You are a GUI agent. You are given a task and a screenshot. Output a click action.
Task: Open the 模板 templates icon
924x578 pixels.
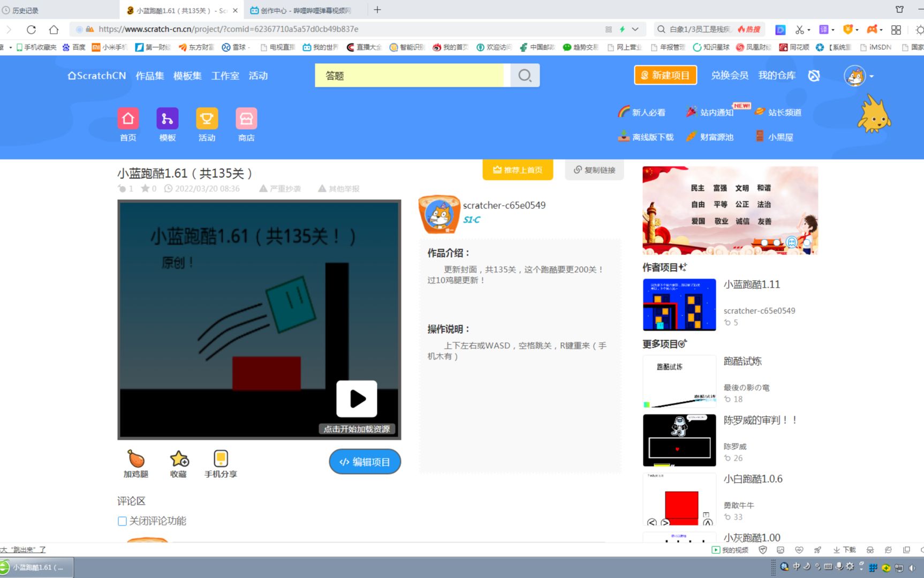167,119
